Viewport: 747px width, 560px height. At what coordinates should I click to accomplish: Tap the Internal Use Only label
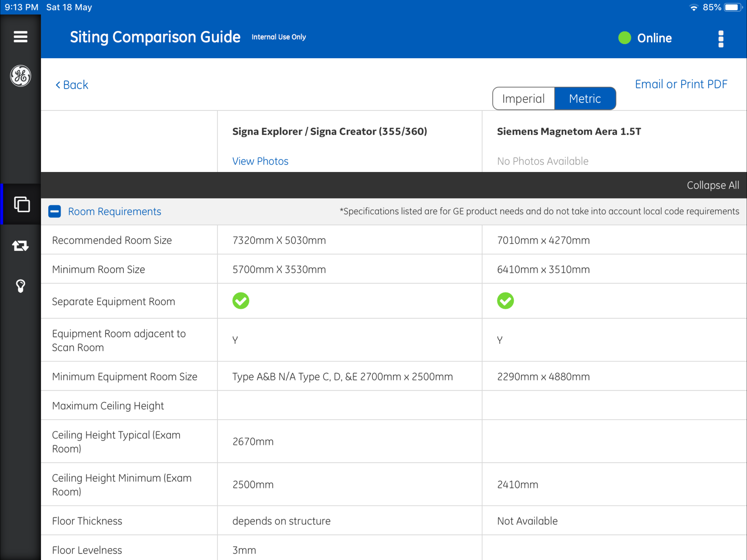[279, 37]
